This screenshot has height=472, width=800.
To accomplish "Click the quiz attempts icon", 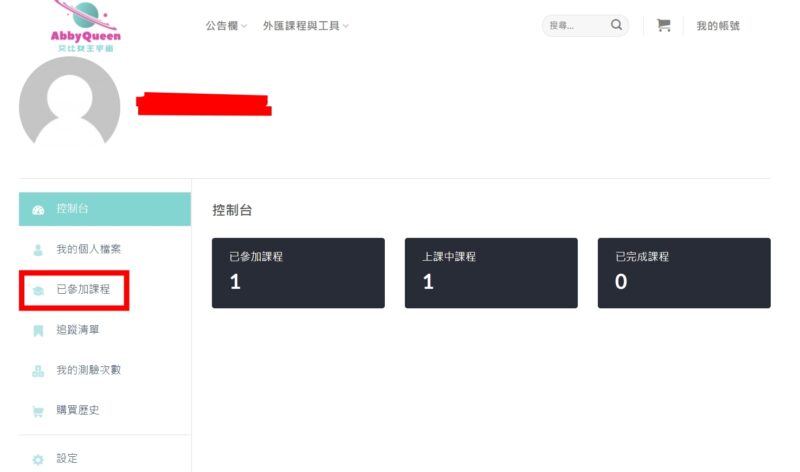I will tap(38, 371).
